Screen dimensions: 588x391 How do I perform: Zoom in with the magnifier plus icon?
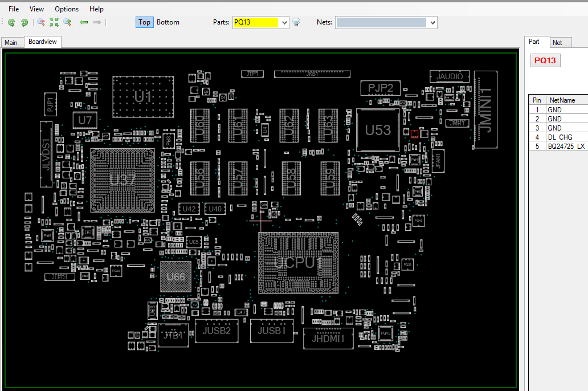pos(67,23)
